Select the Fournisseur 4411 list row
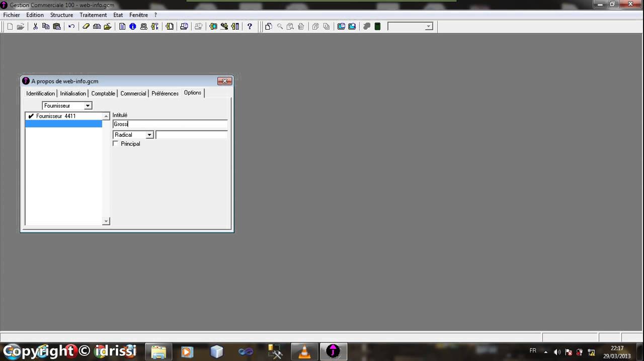644x361 pixels. 64,116
